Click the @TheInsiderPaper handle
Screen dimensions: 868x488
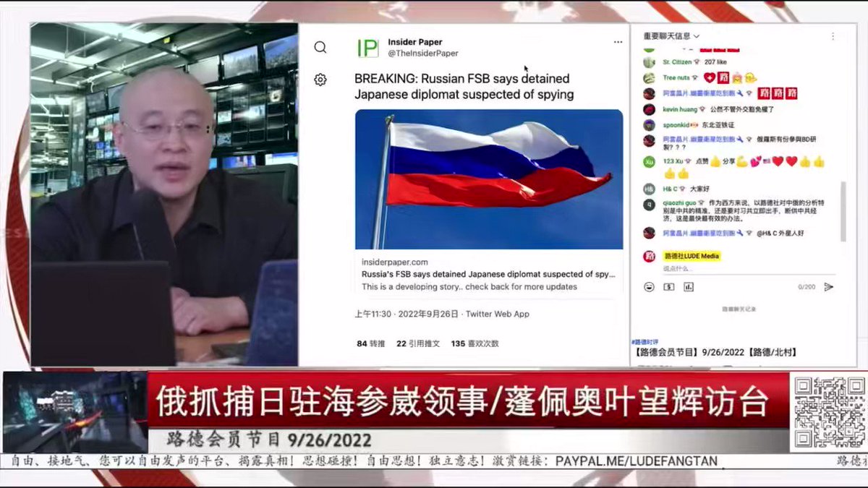[422, 53]
